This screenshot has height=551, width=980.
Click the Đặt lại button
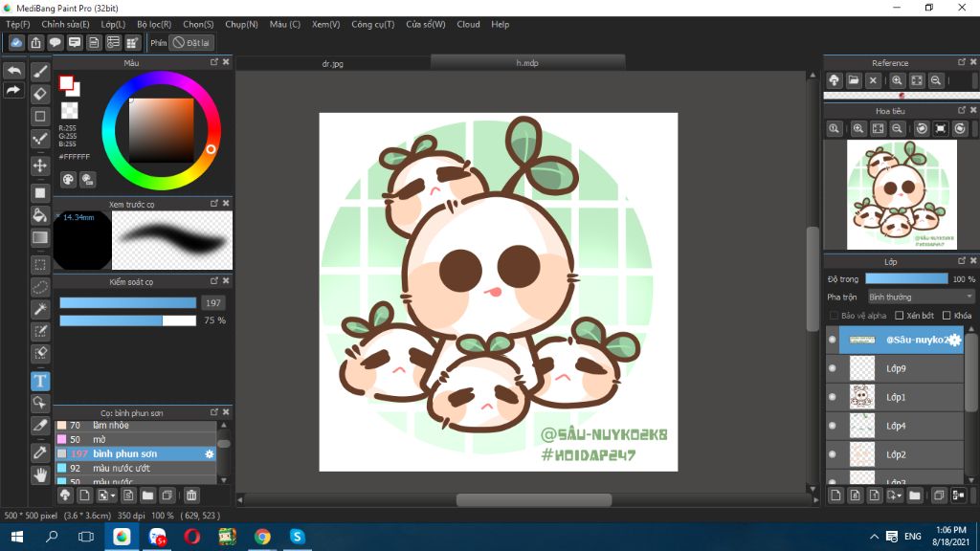point(191,42)
